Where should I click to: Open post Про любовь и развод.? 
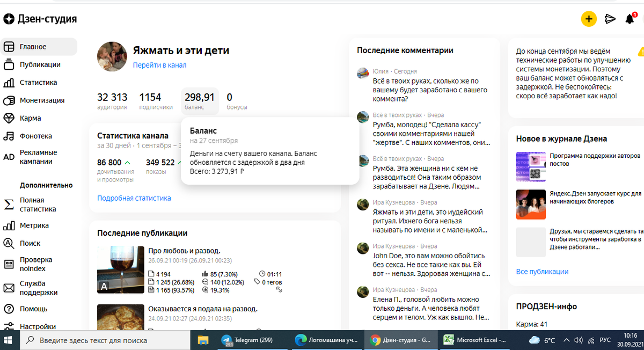[x=184, y=251]
